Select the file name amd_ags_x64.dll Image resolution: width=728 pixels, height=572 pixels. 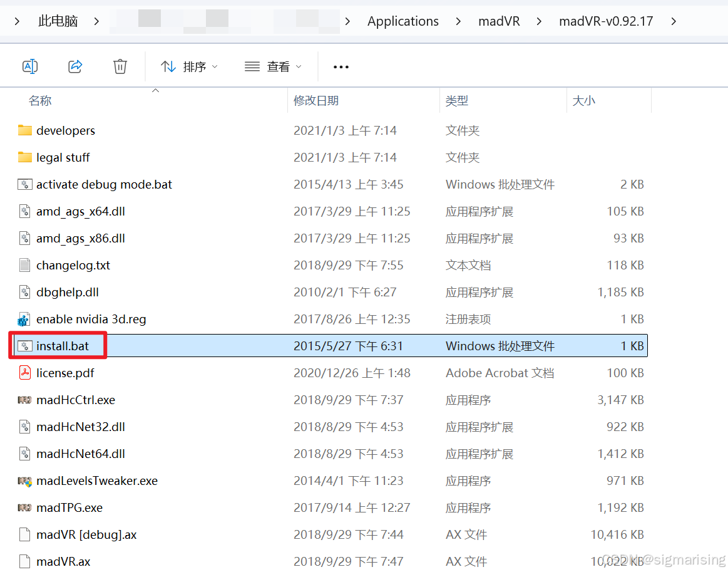tap(81, 211)
